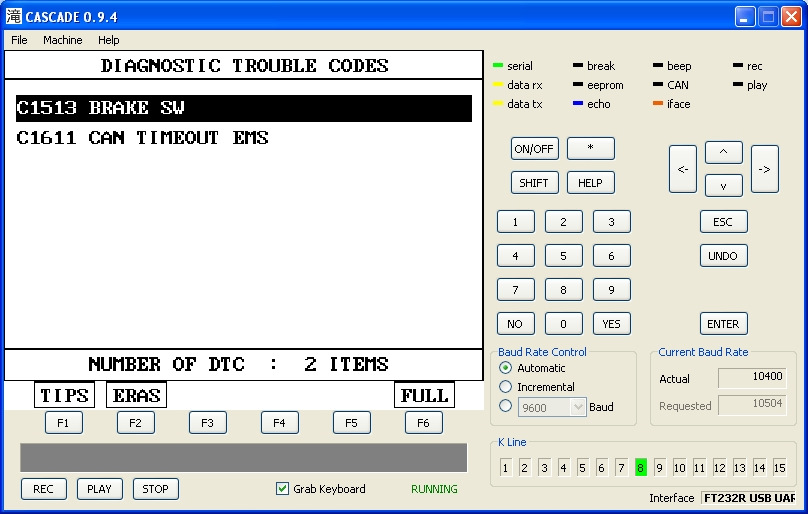Viewport: 808px width, 514px height.
Task: Click keypad digit 4
Action: pyautogui.click(x=516, y=256)
